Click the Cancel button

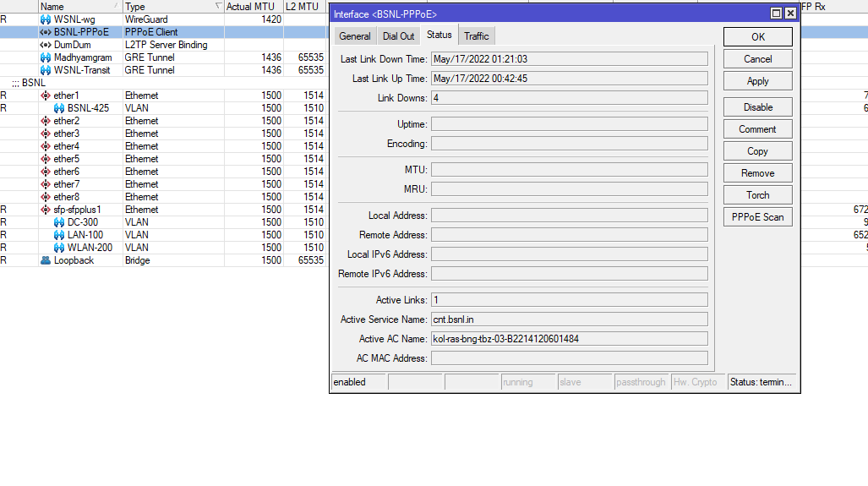pos(758,59)
